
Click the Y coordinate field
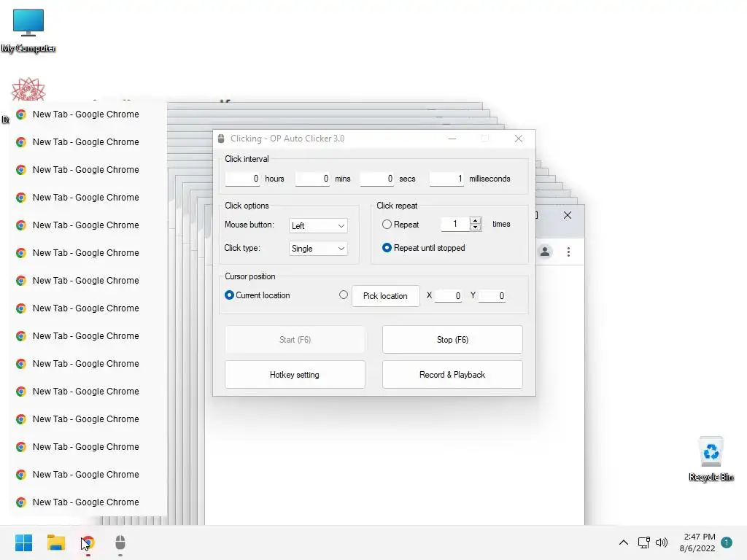tap(492, 296)
